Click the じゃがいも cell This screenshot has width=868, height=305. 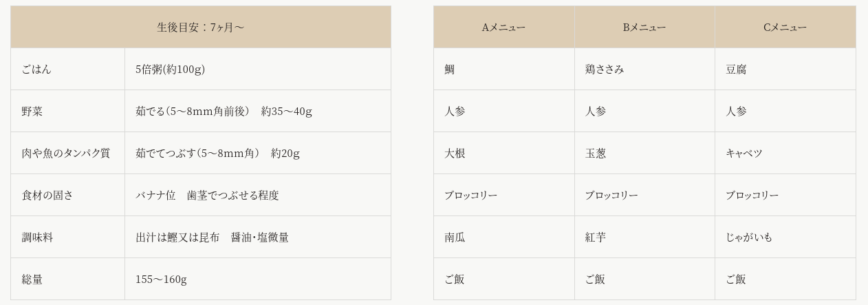tap(785, 237)
